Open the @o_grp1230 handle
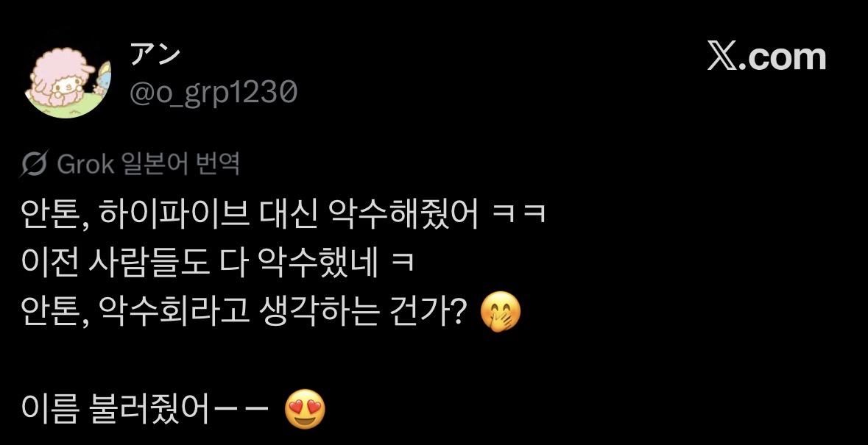Screen dimensions: 868x445 [213, 93]
